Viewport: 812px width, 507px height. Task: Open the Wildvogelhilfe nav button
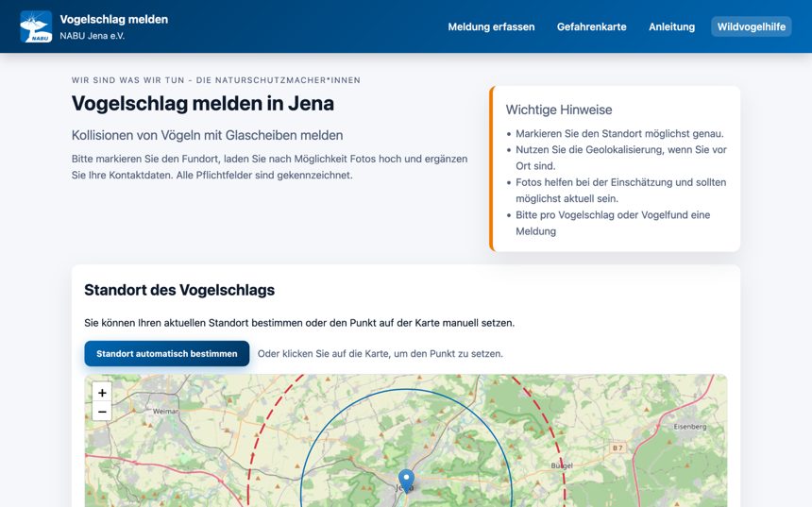pyautogui.click(x=751, y=27)
